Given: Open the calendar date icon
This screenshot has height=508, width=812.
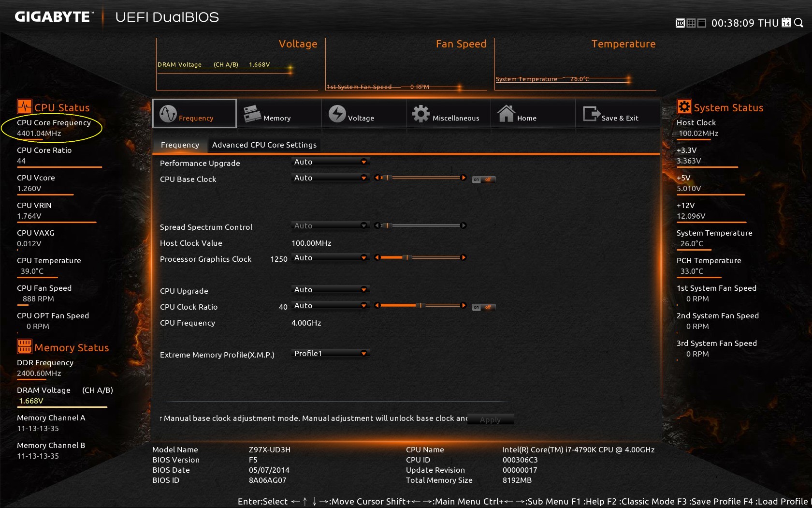Looking at the screenshot, I should 786,23.
